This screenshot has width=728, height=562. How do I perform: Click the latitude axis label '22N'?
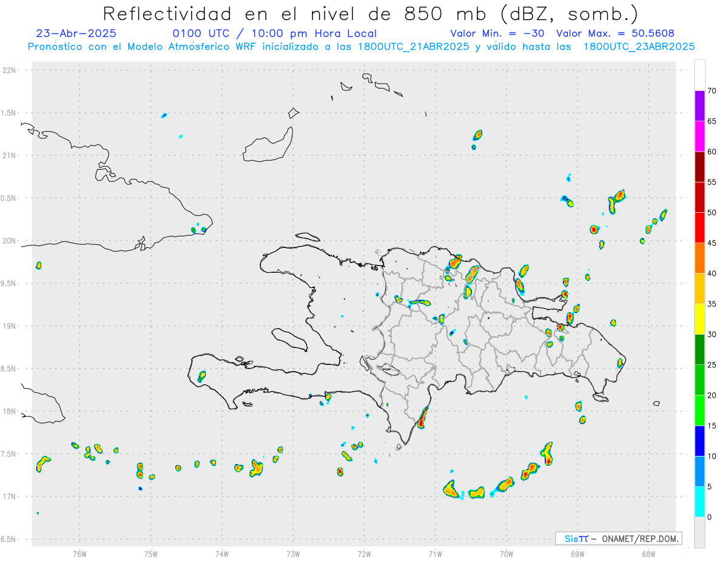coord(10,70)
